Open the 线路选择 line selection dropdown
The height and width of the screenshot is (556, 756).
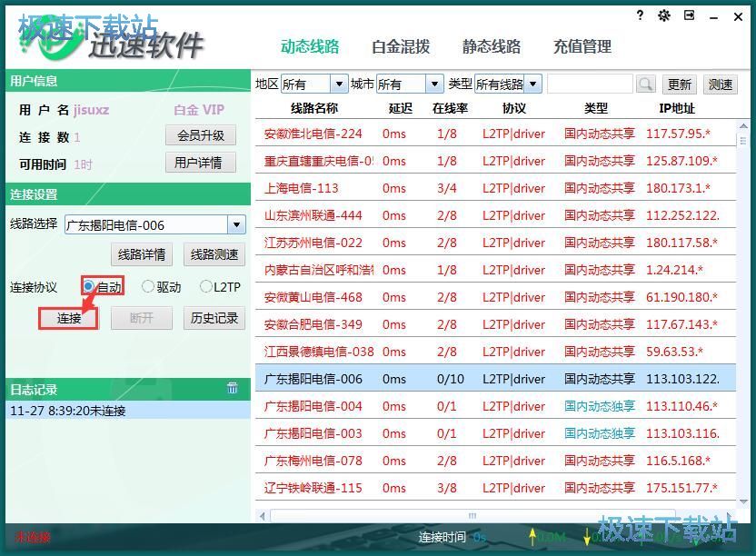pyautogui.click(x=237, y=224)
